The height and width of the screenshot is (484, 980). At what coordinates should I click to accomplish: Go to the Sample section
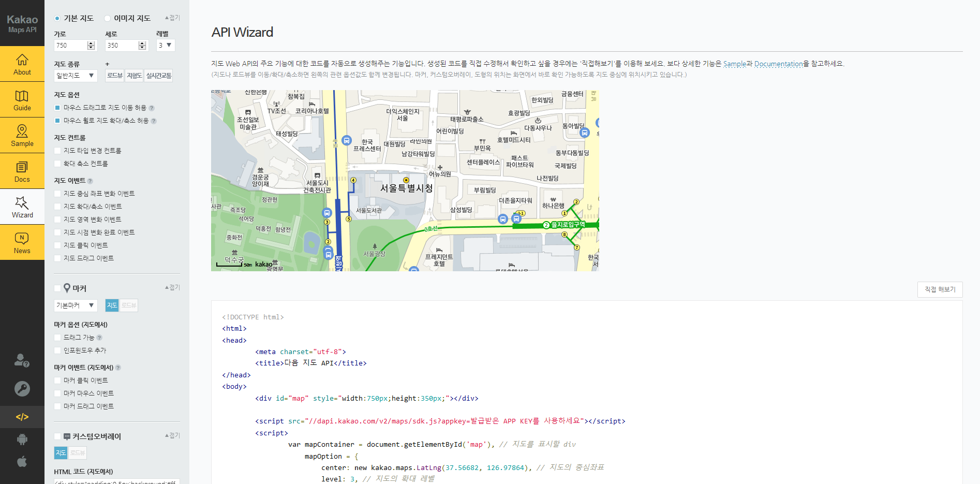point(22,136)
